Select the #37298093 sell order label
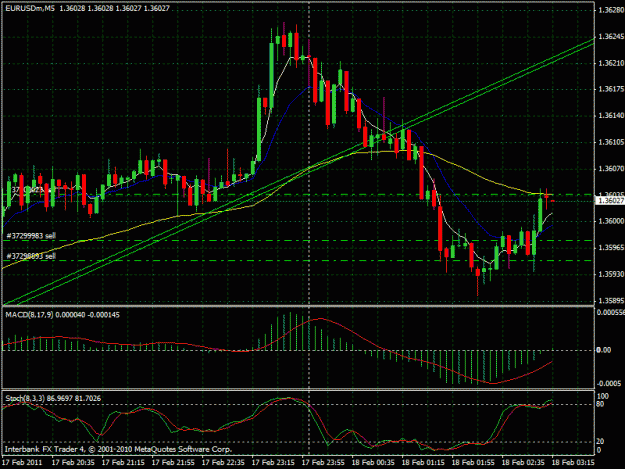The image size is (625, 469). pyautogui.click(x=31, y=256)
